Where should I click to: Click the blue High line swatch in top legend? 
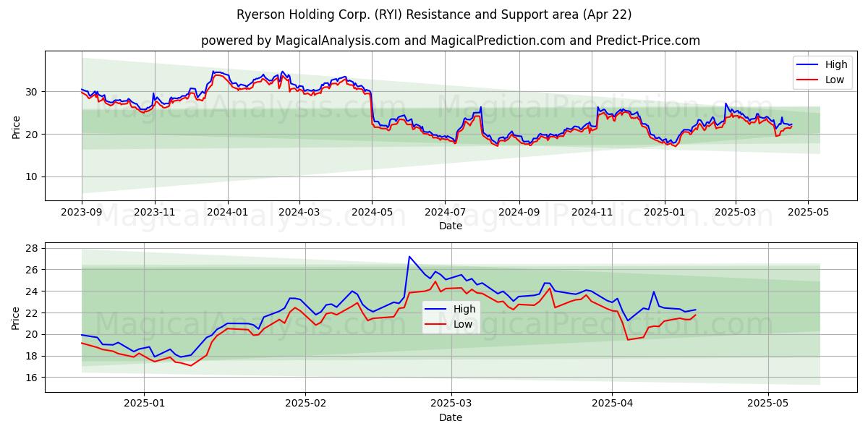808,65
